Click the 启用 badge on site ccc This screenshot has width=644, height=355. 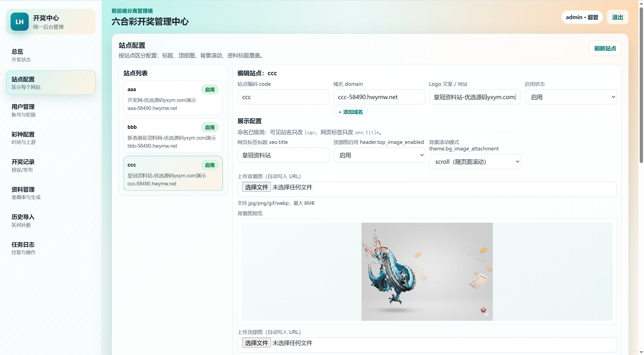click(210, 165)
